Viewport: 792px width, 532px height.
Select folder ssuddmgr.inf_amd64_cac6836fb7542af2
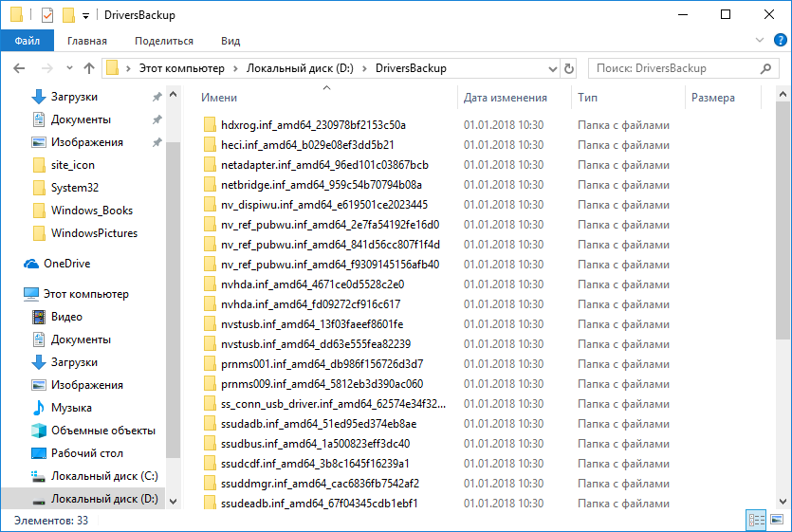tap(320, 483)
